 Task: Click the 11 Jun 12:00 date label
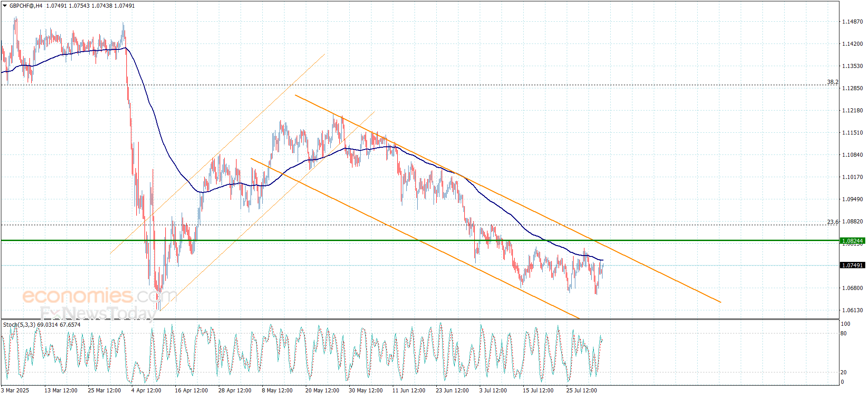[x=409, y=391]
